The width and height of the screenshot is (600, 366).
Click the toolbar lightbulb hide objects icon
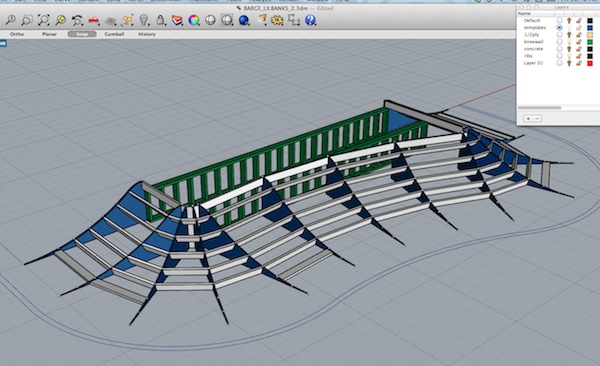point(144,20)
